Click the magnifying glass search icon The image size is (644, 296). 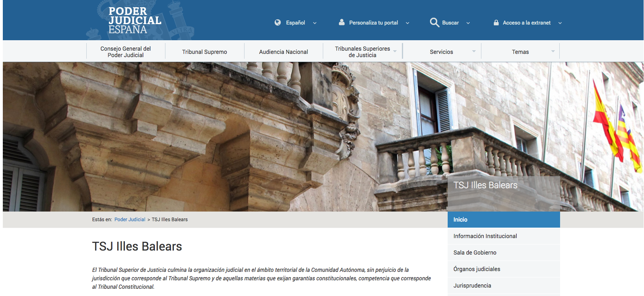coord(434,23)
